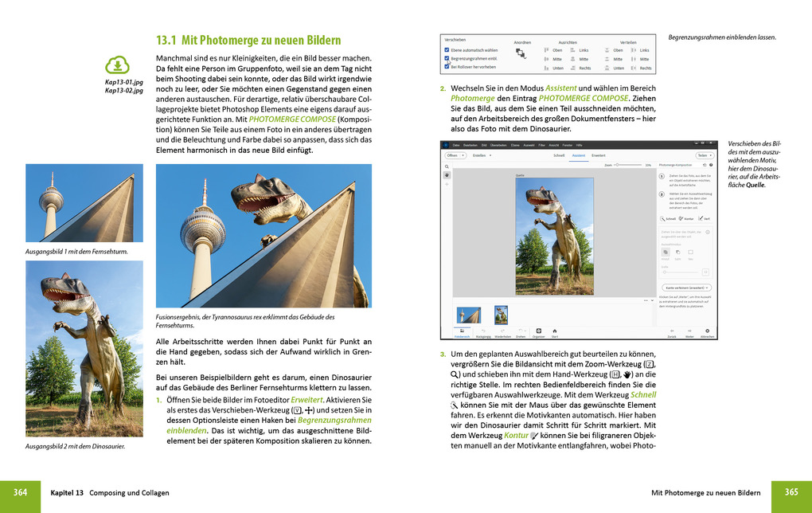Select the Hand tool in editor sidebar
This screenshot has width=812, height=513.
point(447,175)
